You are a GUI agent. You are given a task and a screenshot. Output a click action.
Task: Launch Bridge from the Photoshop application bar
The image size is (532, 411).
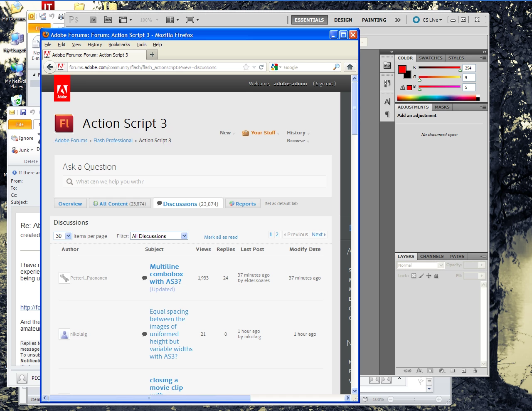pos(93,20)
